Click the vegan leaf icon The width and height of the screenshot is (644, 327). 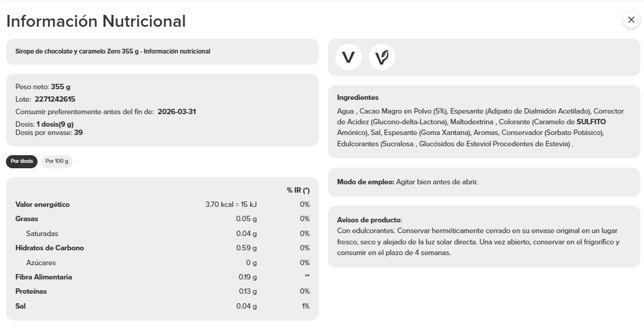(382, 57)
